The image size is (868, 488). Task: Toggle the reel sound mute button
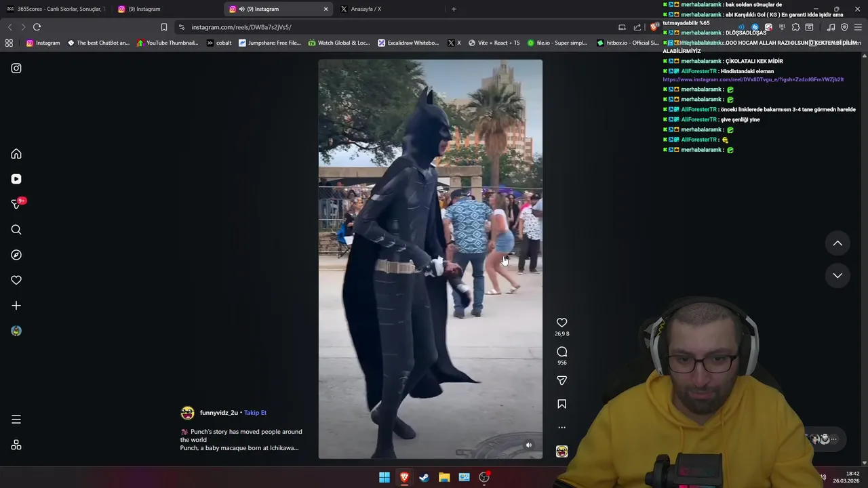(529, 445)
